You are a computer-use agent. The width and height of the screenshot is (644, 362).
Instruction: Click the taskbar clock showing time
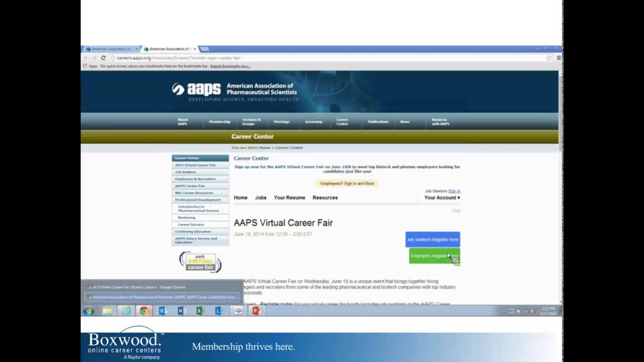tap(549, 311)
